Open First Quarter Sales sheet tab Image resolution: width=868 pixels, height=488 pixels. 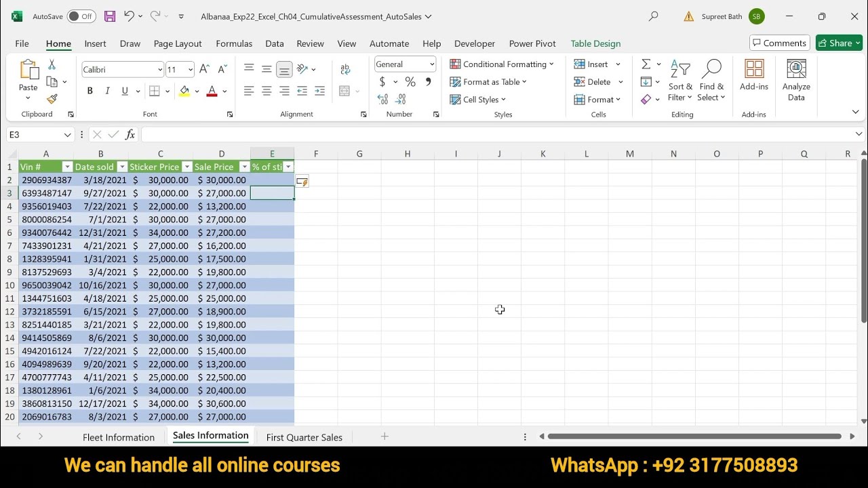tap(304, 437)
